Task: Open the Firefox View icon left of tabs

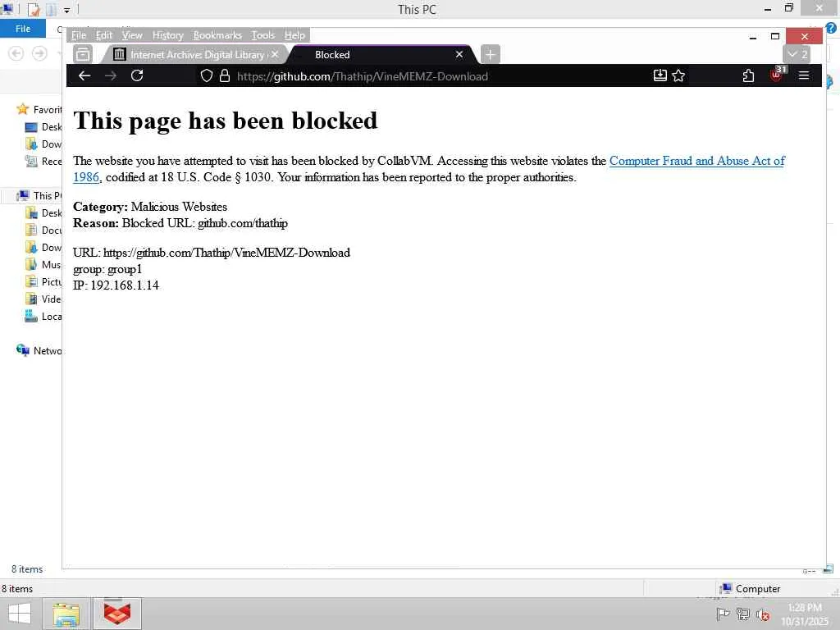Action: coord(83,54)
